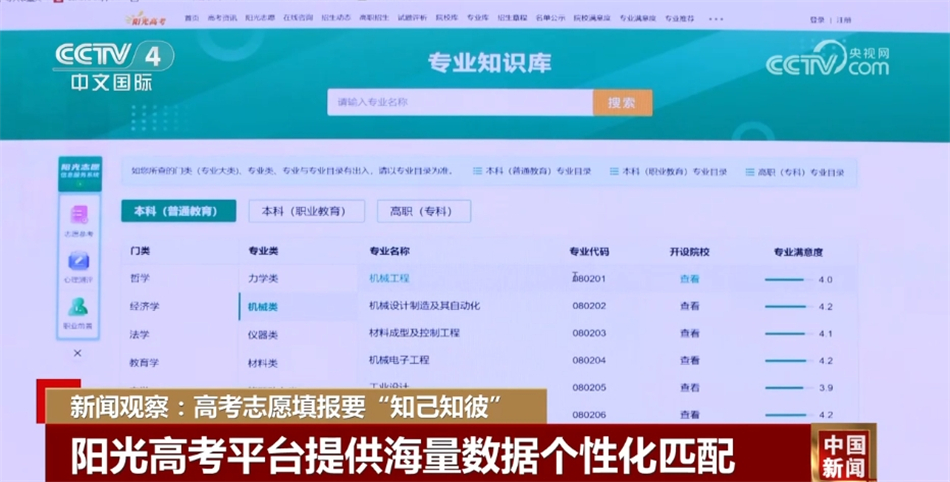Click 查看 for 机械设计制造及其自动化
This screenshot has width=950, height=482.
[690, 306]
